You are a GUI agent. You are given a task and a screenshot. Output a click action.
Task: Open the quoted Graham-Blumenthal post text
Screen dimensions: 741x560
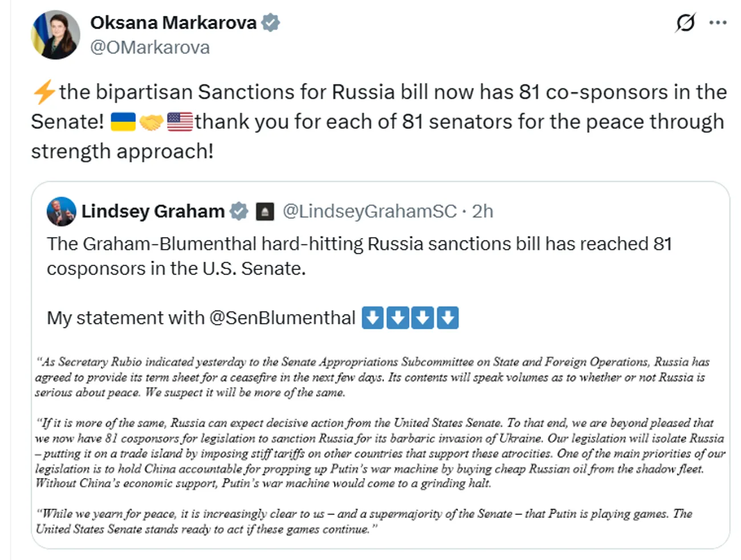359,256
